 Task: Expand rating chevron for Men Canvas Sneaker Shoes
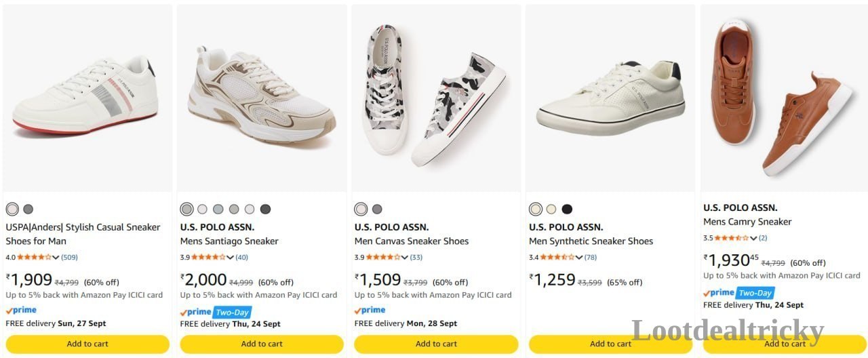(x=405, y=258)
